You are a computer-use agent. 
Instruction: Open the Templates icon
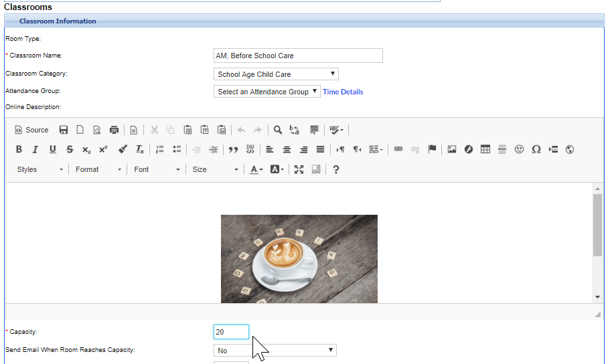click(133, 130)
